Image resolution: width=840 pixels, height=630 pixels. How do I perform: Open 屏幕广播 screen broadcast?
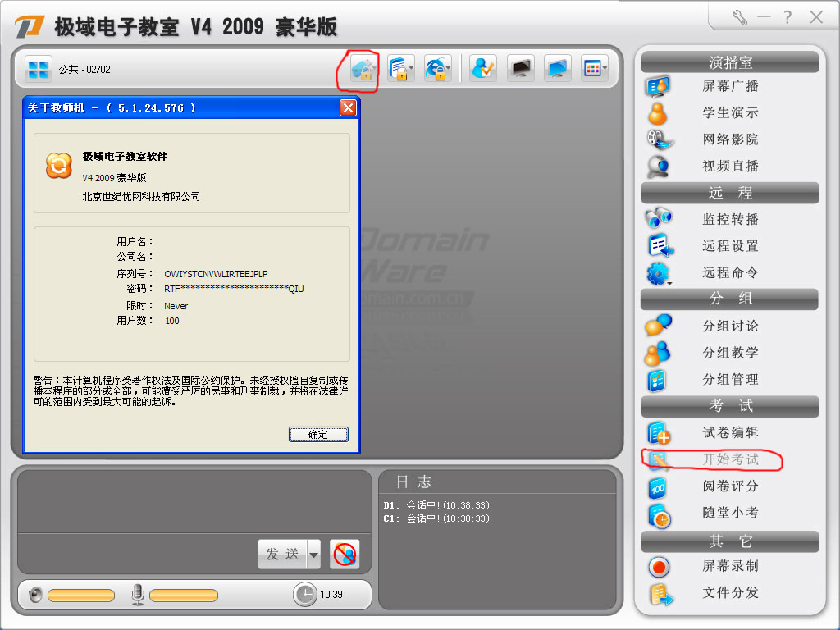click(729, 86)
